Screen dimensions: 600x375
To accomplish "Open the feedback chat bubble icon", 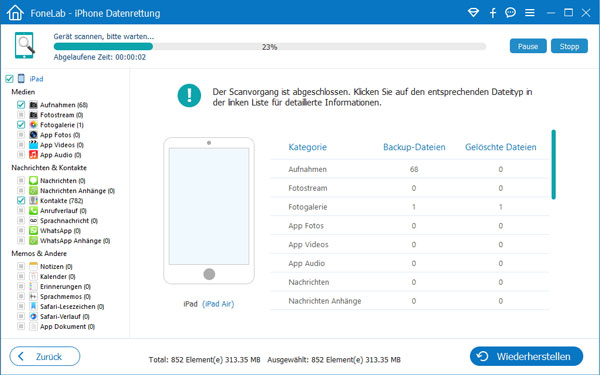I will click(510, 13).
